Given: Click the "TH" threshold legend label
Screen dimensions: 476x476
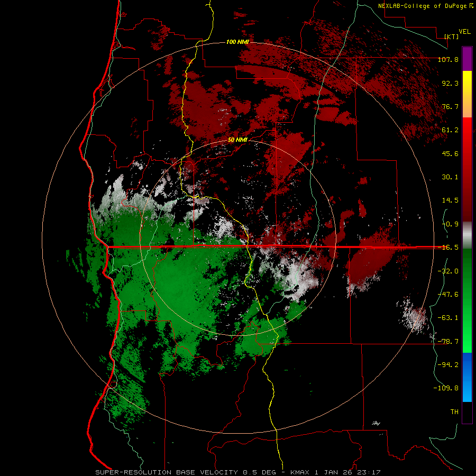Looking at the screenshot, I should coord(454,412).
